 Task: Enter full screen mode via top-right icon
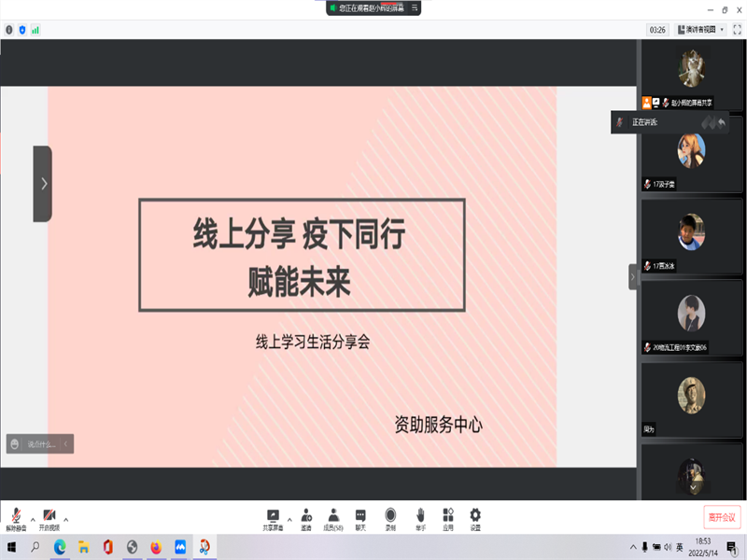tap(737, 30)
